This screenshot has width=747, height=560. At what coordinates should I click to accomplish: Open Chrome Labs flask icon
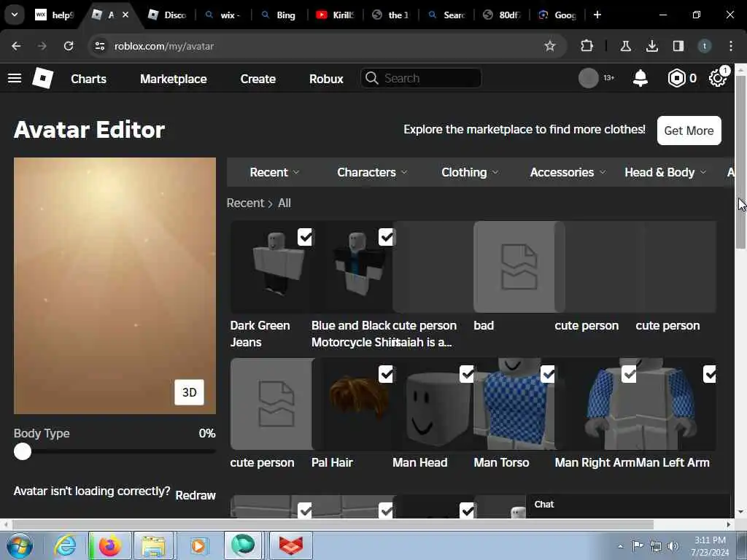(625, 46)
